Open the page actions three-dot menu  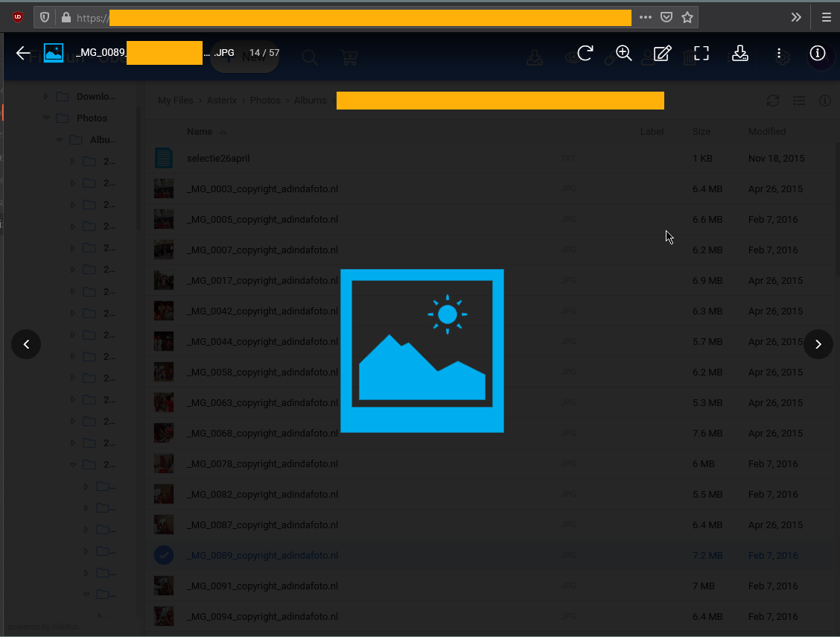click(646, 18)
